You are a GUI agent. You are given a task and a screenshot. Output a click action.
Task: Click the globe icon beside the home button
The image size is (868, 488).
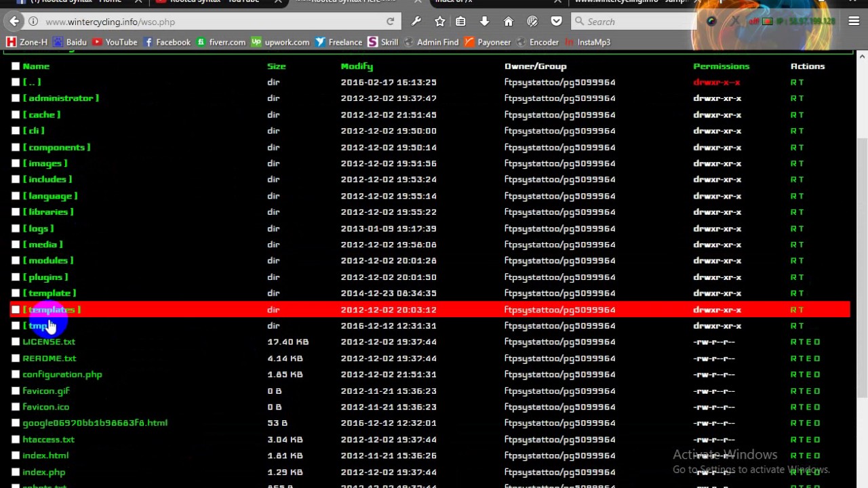point(532,22)
